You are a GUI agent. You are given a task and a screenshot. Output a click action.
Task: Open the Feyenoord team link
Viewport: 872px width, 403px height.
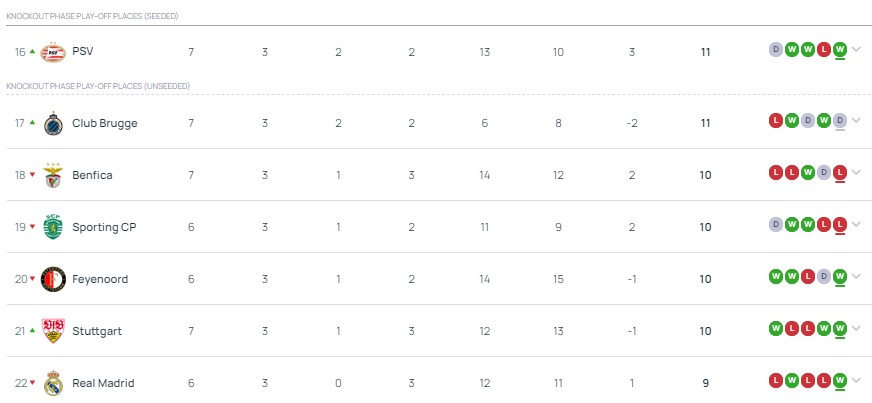[x=100, y=279]
